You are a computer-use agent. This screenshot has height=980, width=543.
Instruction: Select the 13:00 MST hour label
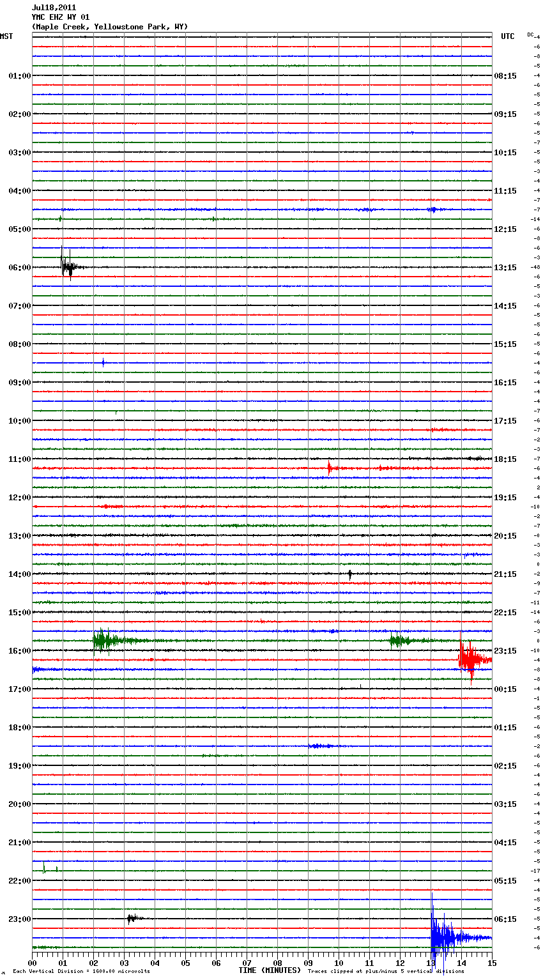coord(20,536)
